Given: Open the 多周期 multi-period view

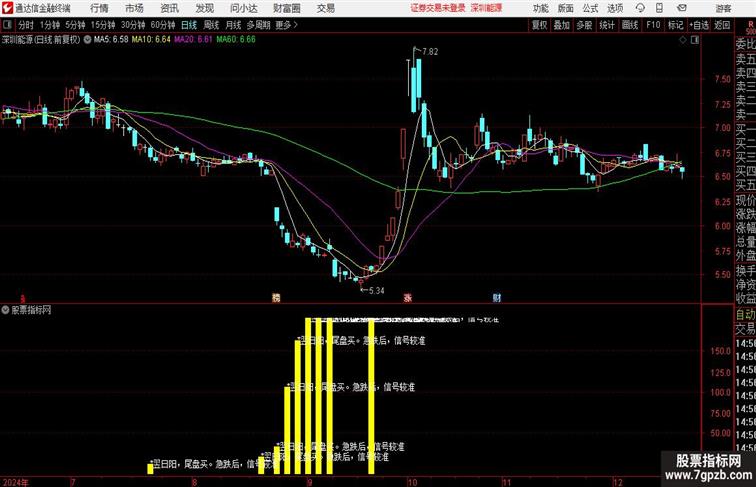Looking at the screenshot, I should point(259,25).
